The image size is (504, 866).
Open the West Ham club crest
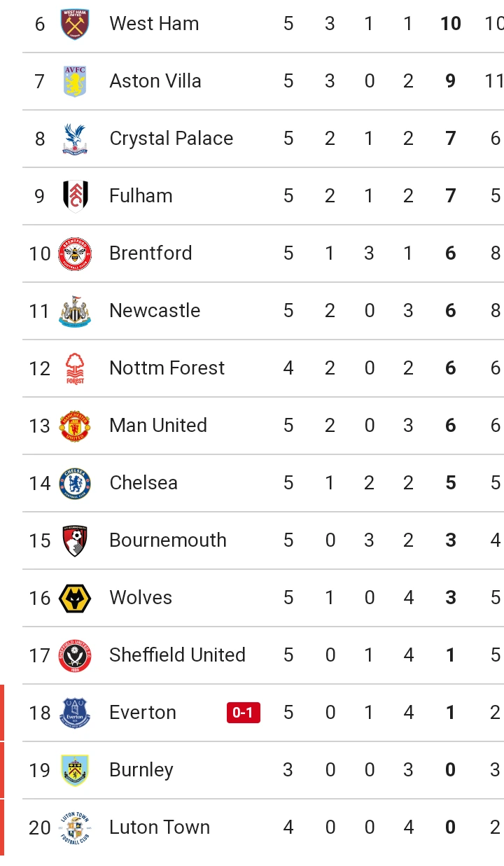(75, 24)
